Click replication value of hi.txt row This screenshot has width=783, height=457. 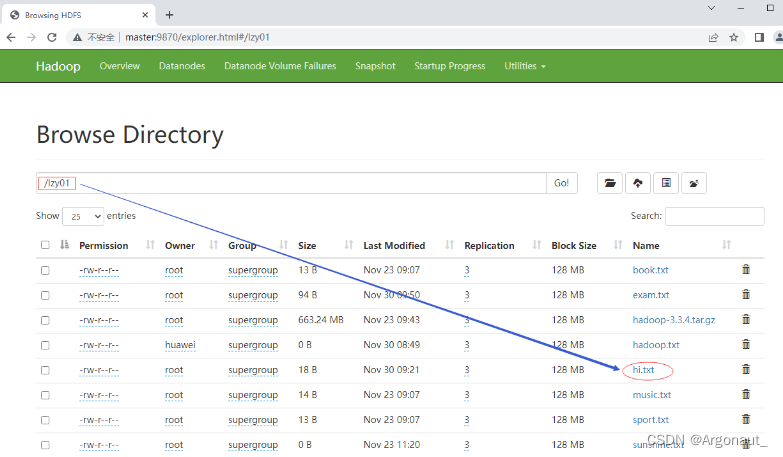pos(466,370)
